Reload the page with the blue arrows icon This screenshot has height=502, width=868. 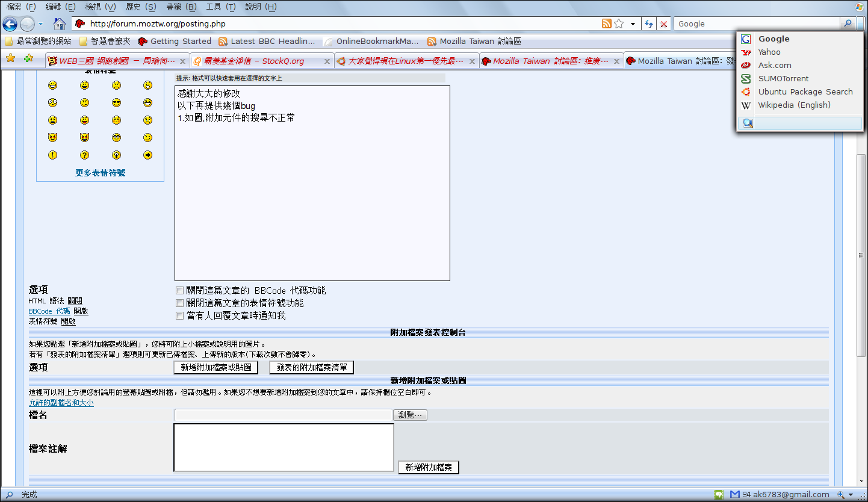coord(649,24)
